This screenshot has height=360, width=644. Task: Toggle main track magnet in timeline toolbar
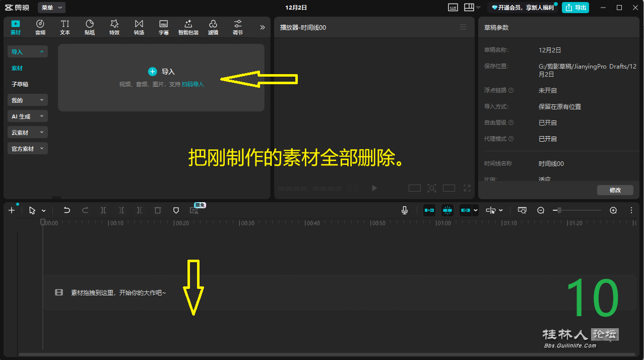pyautogui.click(x=429, y=210)
